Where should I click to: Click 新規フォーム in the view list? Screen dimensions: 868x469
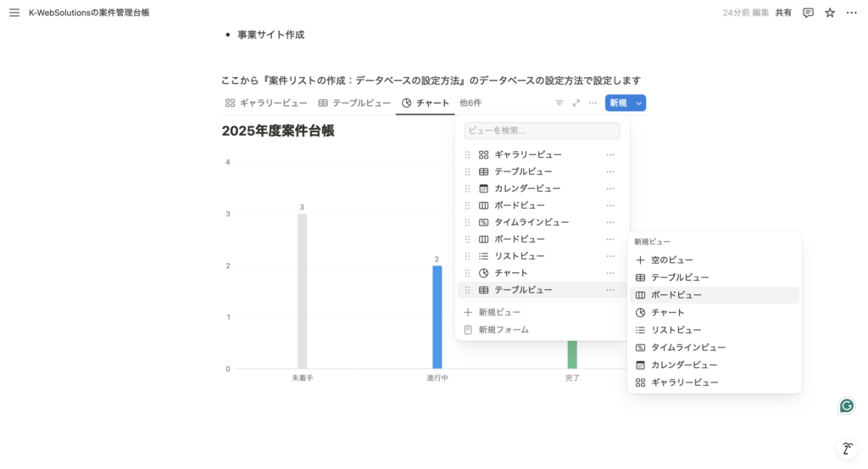coord(503,329)
